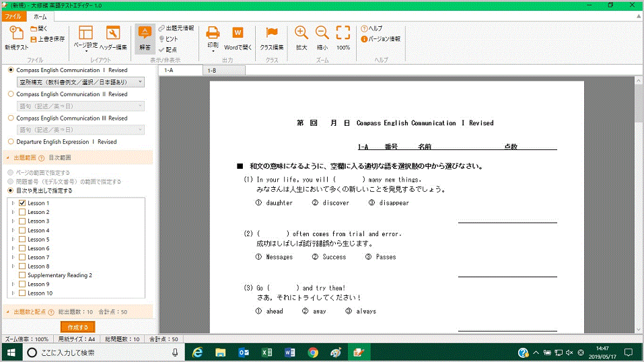Click help icon beside 出題数と配点
The width and height of the screenshot is (644, 362).
tap(51, 312)
